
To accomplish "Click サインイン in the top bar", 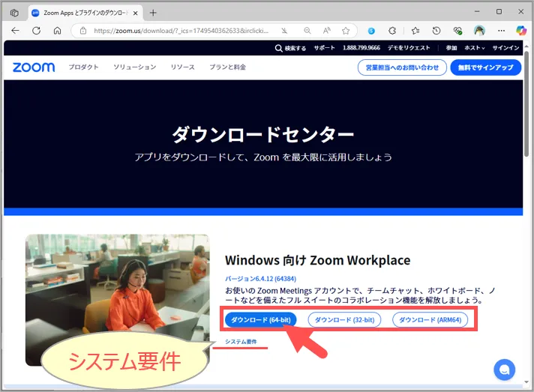I will click(x=505, y=48).
